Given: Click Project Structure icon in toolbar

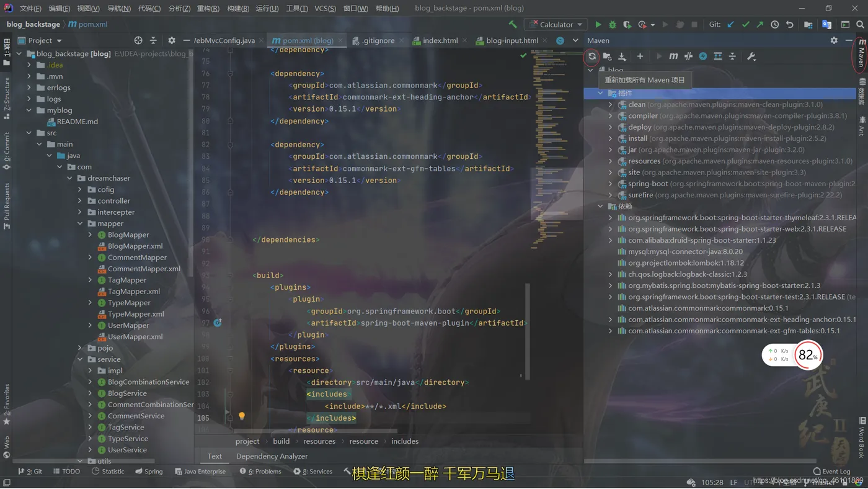Looking at the screenshot, I should click(808, 25).
